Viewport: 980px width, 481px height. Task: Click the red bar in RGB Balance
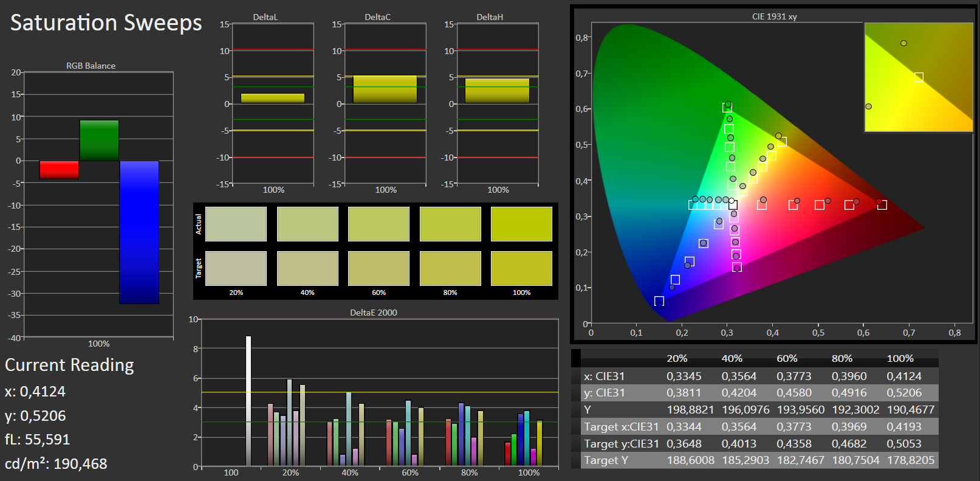(x=59, y=170)
